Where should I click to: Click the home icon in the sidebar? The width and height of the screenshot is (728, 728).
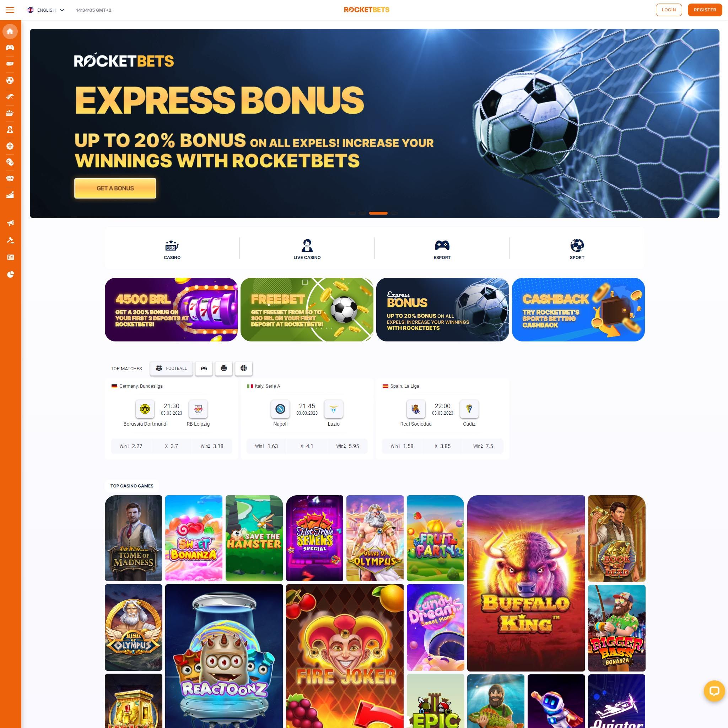(x=10, y=31)
